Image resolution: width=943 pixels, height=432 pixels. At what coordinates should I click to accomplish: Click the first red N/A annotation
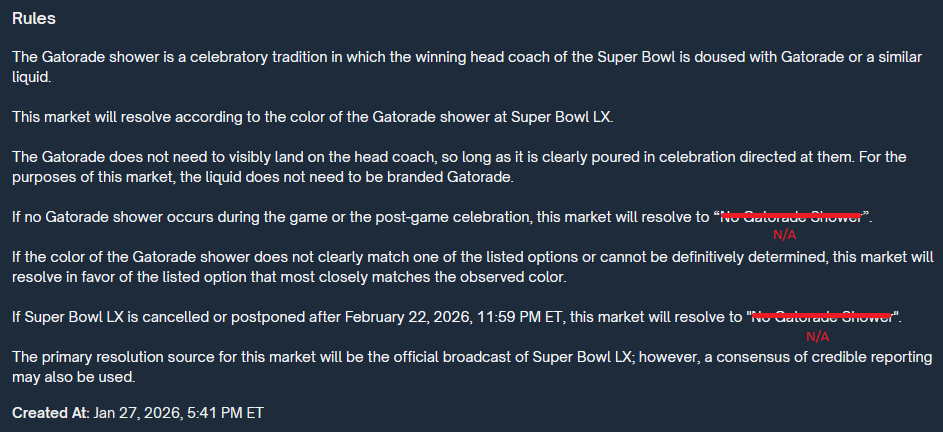point(786,236)
